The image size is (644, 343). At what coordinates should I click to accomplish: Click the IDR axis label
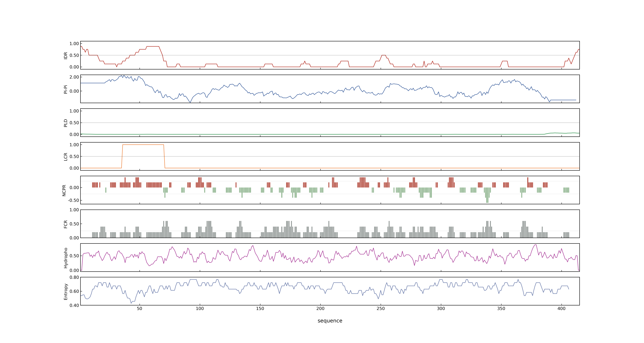point(66,55)
